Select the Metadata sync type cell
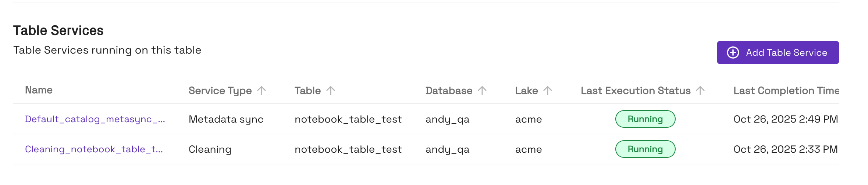 (226, 119)
